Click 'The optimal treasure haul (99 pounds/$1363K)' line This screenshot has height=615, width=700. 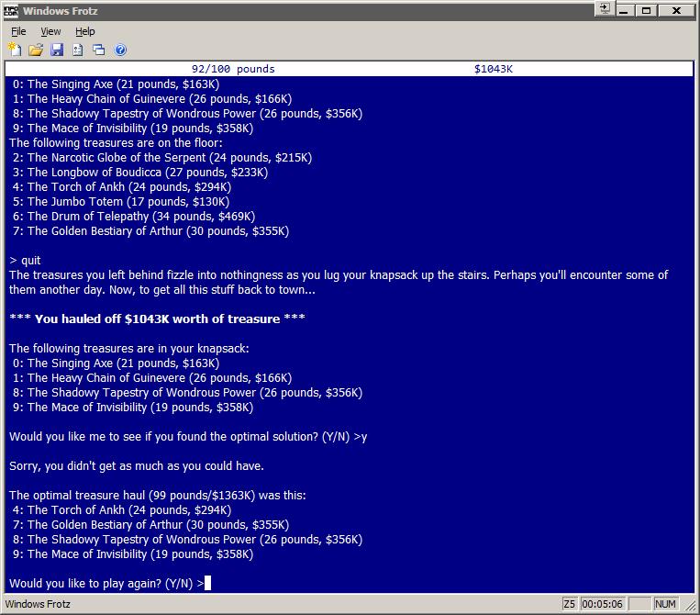158,496
